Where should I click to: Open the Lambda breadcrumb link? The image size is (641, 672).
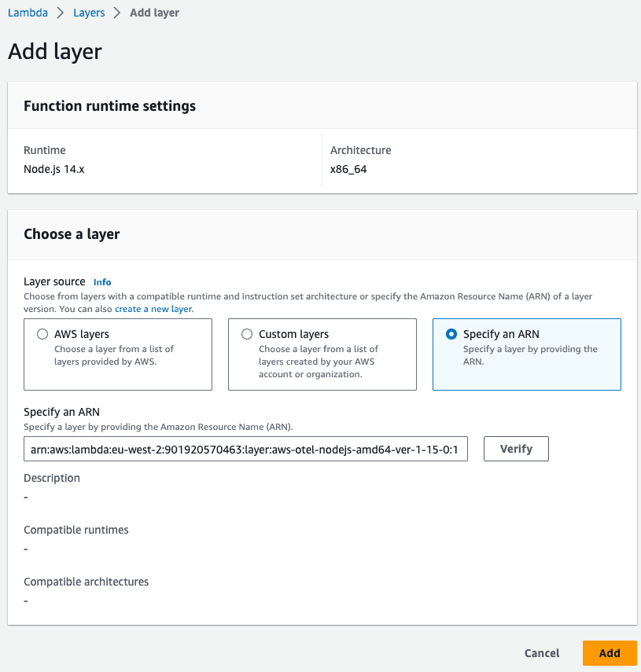click(x=28, y=13)
